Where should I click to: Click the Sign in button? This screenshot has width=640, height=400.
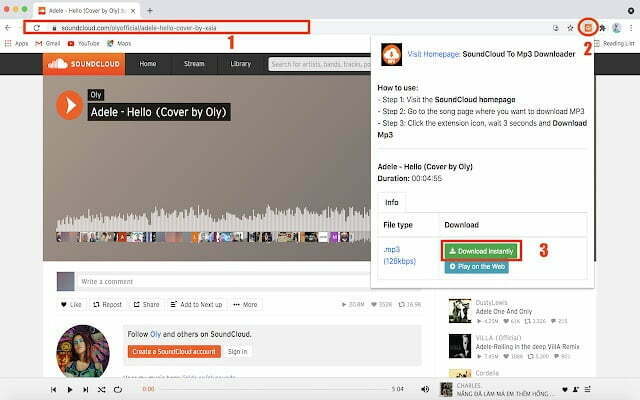[x=238, y=351]
